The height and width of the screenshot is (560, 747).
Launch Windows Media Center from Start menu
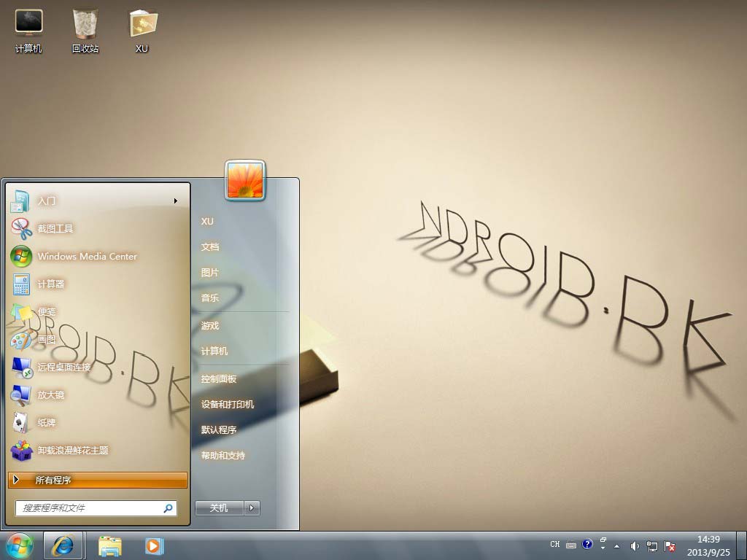pyautogui.click(x=22, y=256)
